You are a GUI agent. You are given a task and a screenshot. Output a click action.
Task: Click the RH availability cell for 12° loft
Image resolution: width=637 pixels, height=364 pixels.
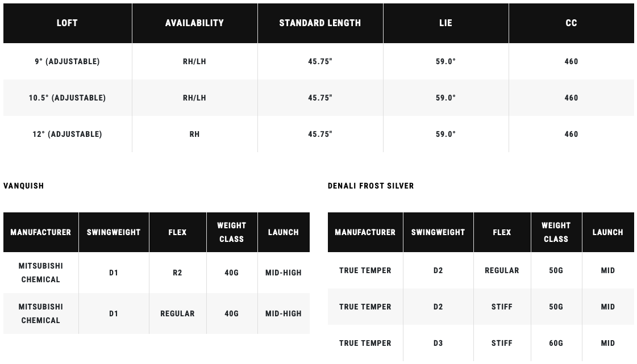194,134
